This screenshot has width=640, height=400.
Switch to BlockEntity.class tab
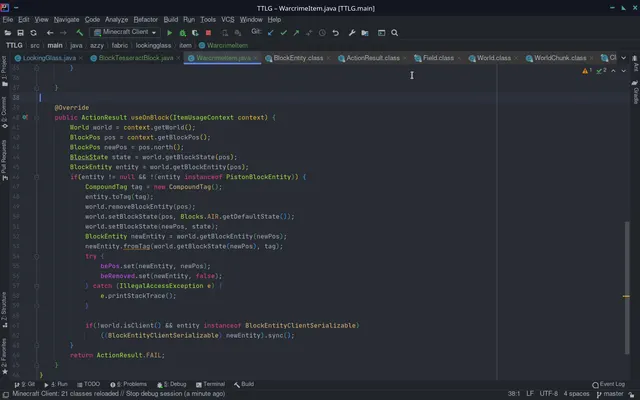point(298,58)
